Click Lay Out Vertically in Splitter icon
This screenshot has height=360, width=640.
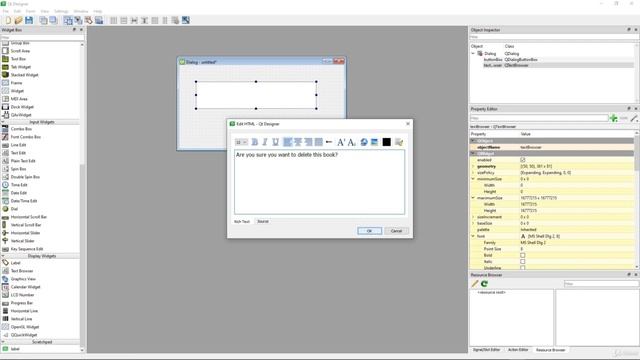144,20
